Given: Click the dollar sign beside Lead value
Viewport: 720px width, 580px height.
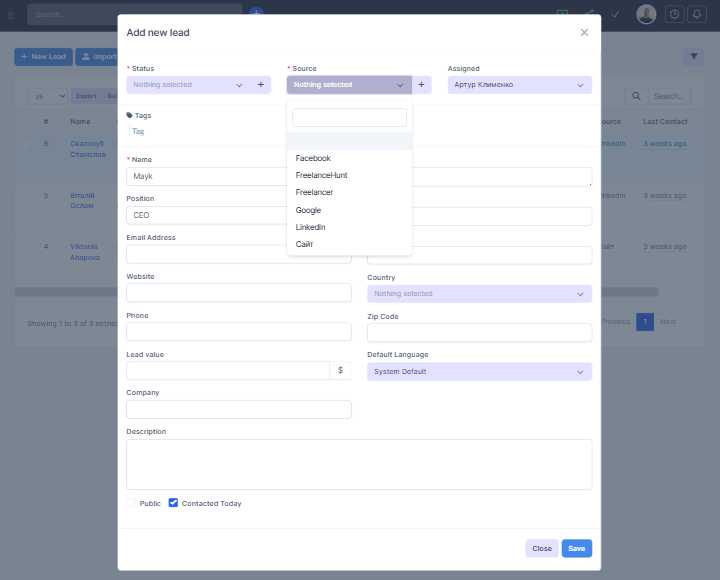Looking at the screenshot, I should (340, 370).
